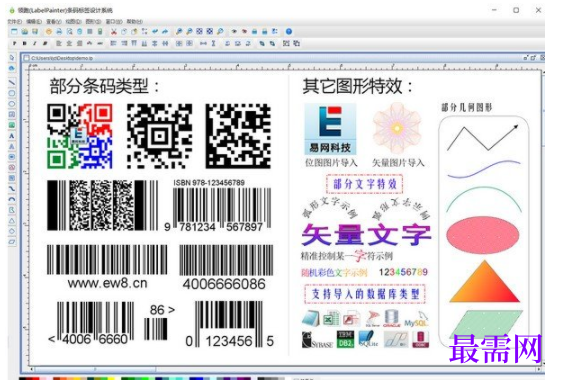This screenshot has height=380, width=561.
Task: Click the Copy icon beside scissors
Action: coord(124,31)
